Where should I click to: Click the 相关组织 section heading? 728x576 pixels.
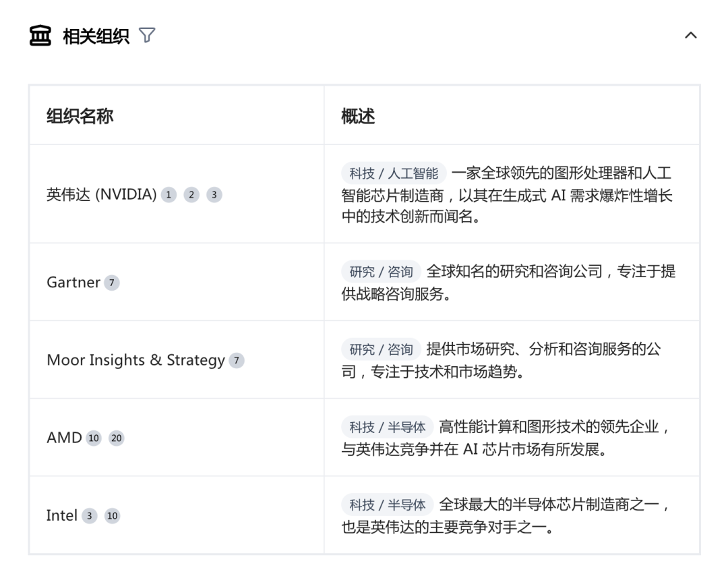(96, 36)
